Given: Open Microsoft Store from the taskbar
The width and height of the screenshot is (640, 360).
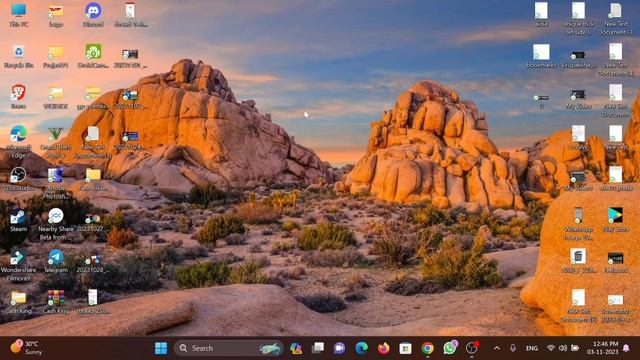Looking at the screenshot, I should pos(405,348).
